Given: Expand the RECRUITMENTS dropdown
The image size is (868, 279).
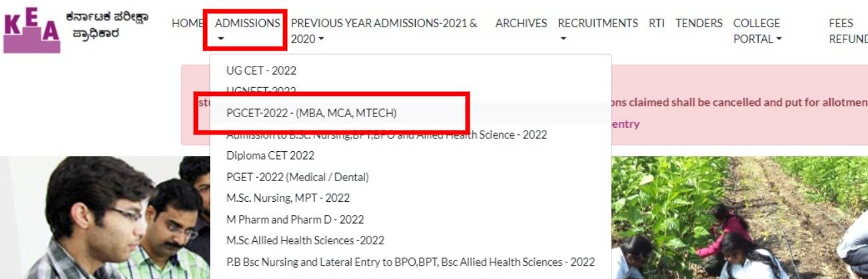Looking at the screenshot, I should (598, 30).
